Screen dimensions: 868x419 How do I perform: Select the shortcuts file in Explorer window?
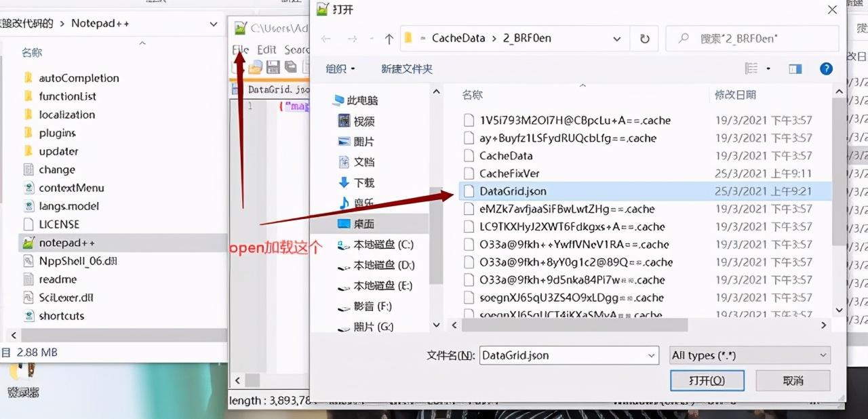tap(53, 316)
